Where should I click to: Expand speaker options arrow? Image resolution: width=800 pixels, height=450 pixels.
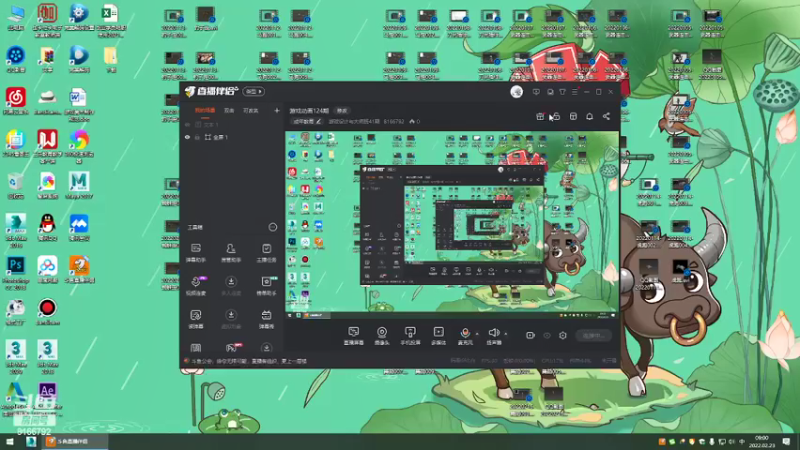click(506, 334)
